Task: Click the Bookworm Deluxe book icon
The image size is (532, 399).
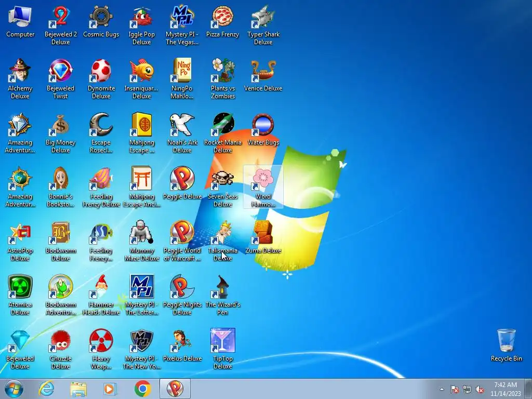Action: [60, 241]
